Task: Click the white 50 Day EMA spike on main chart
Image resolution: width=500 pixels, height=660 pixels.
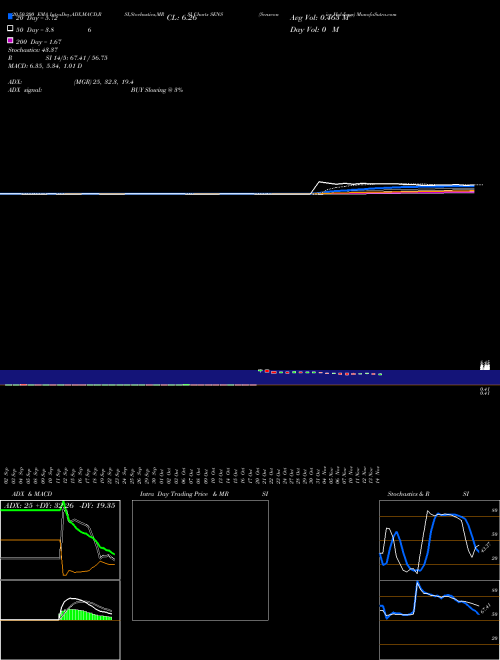Action: click(320, 182)
